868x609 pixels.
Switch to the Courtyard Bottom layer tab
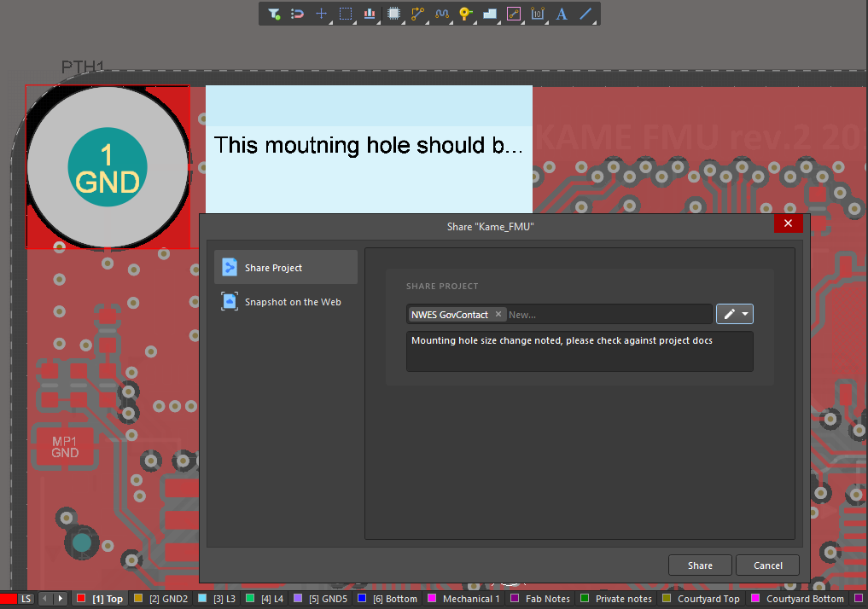click(x=798, y=599)
